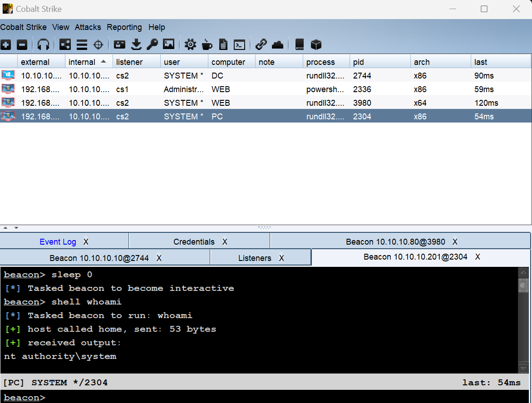The image size is (532, 403).
Task: Click the DC beacon row computer icon
Action: click(8, 75)
